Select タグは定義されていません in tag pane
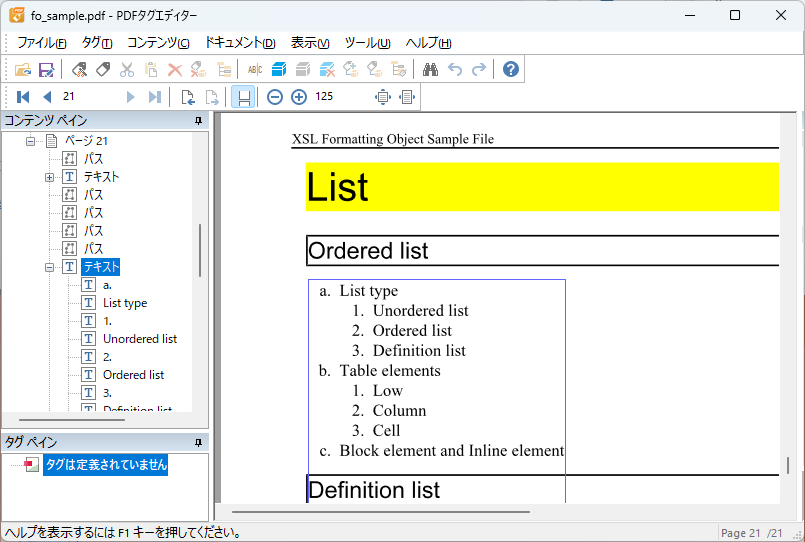 [x=105, y=464]
